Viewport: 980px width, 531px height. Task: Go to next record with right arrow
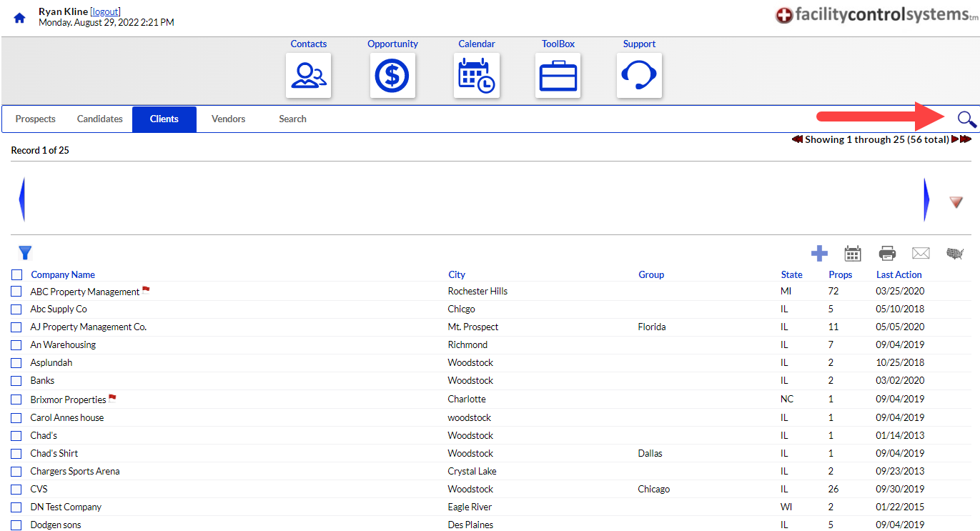(x=926, y=199)
